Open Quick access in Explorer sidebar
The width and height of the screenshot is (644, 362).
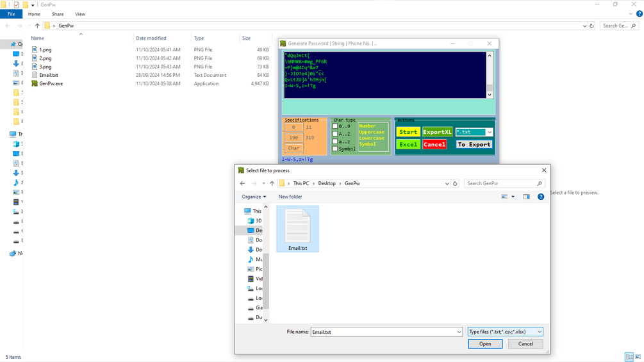[x=17, y=44]
